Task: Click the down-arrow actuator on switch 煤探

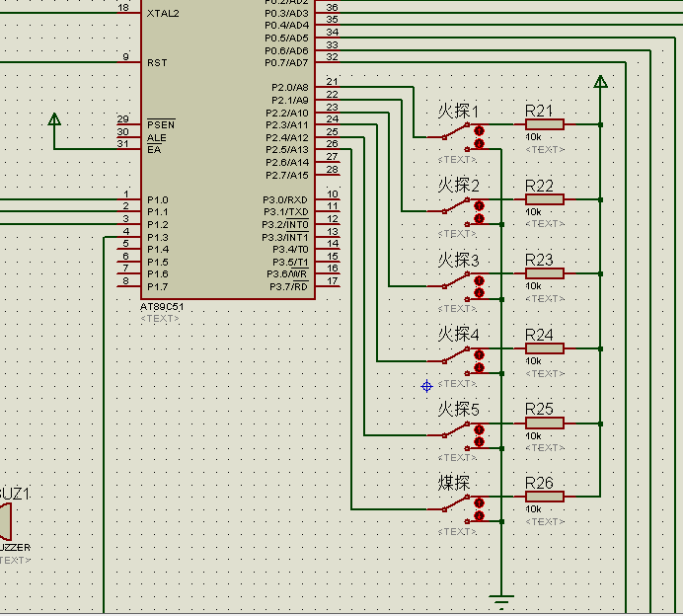Action: (479, 516)
